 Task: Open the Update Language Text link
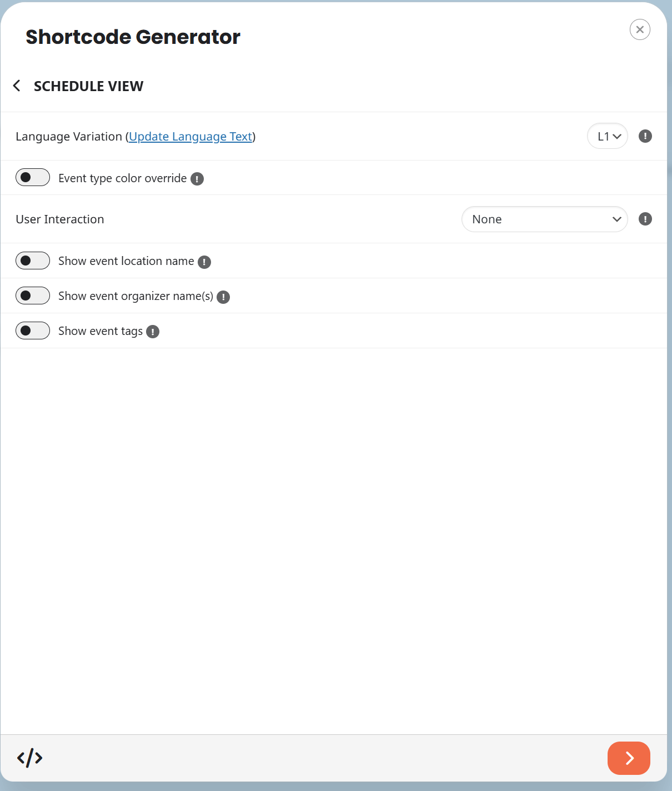(190, 137)
